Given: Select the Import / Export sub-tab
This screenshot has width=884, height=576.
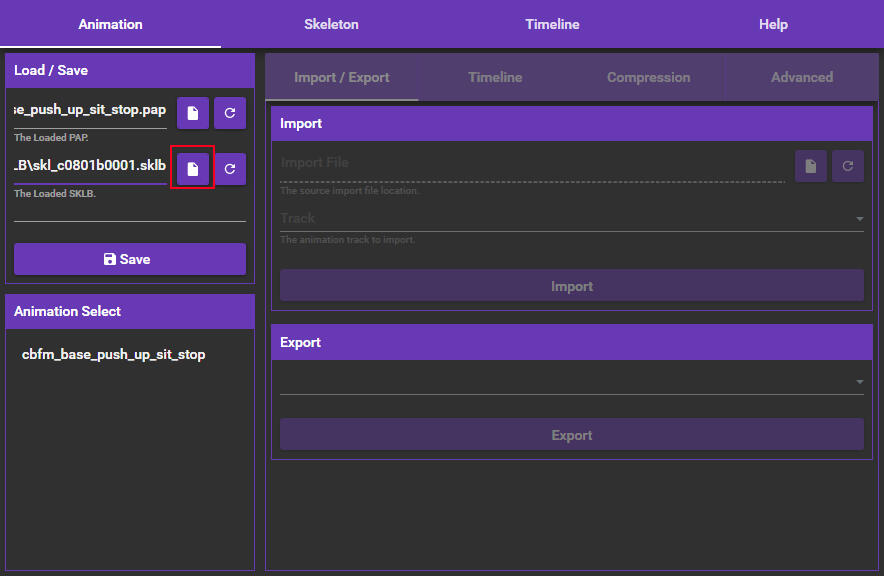Looking at the screenshot, I should [342, 77].
